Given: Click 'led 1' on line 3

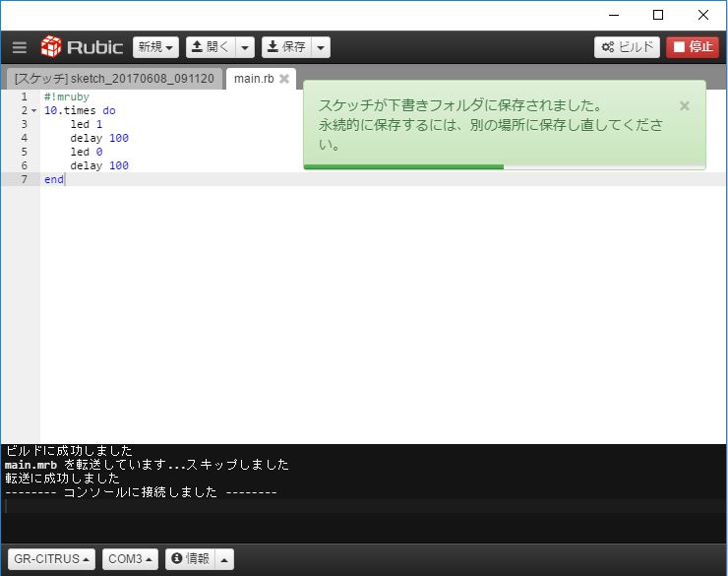Looking at the screenshot, I should pos(87,124).
